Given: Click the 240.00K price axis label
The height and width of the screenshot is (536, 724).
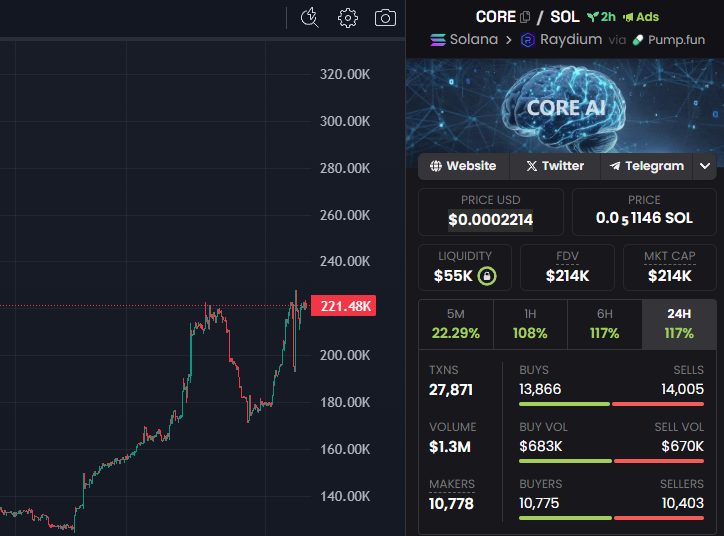Looking at the screenshot, I should (345, 262).
